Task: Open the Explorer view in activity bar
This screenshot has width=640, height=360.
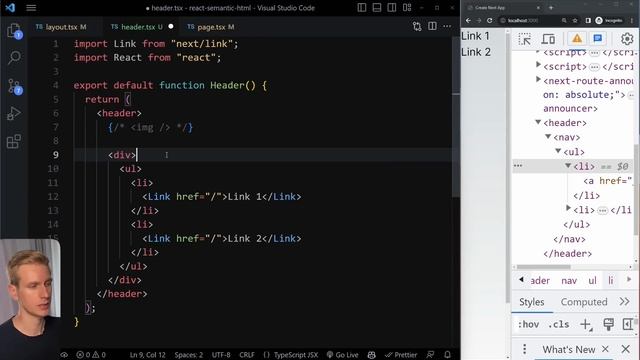Action: tap(14, 31)
